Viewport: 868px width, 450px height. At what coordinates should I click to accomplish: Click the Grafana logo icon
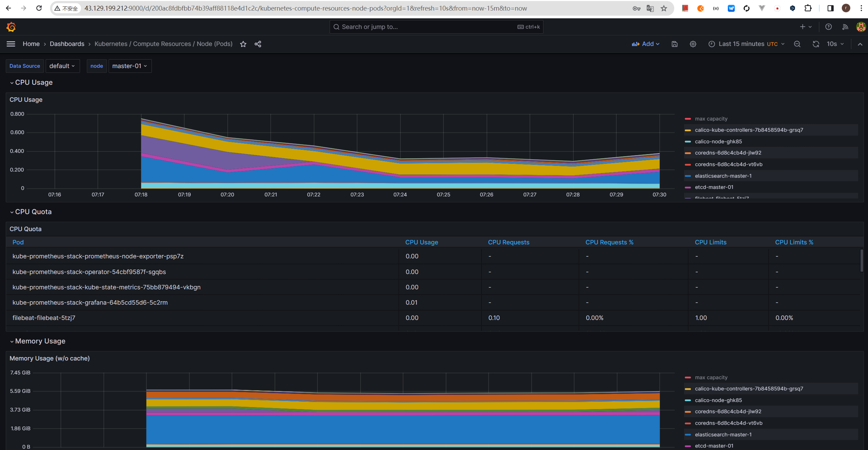coord(11,27)
